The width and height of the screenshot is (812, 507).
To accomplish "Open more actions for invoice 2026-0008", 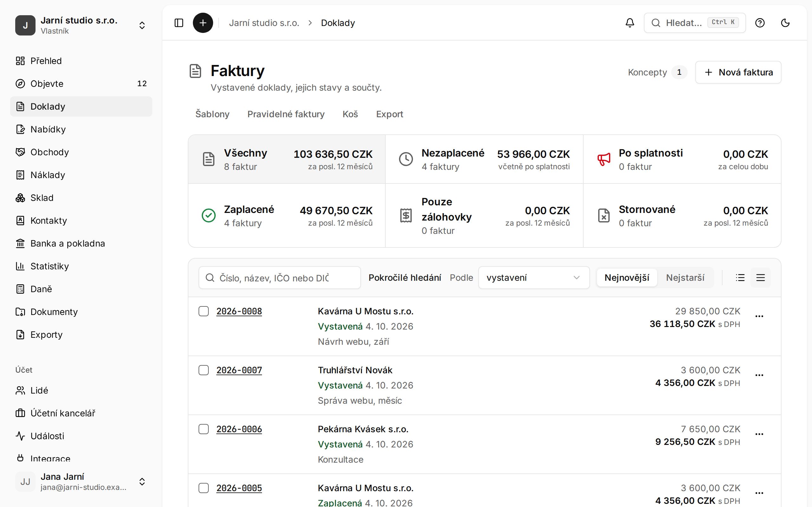I will pyautogui.click(x=759, y=316).
